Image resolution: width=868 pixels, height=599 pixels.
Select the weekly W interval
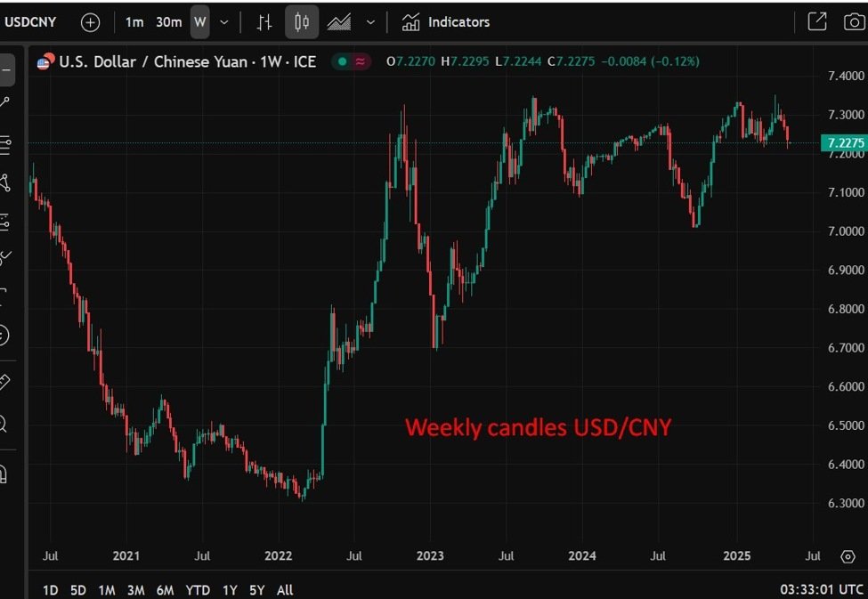200,22
